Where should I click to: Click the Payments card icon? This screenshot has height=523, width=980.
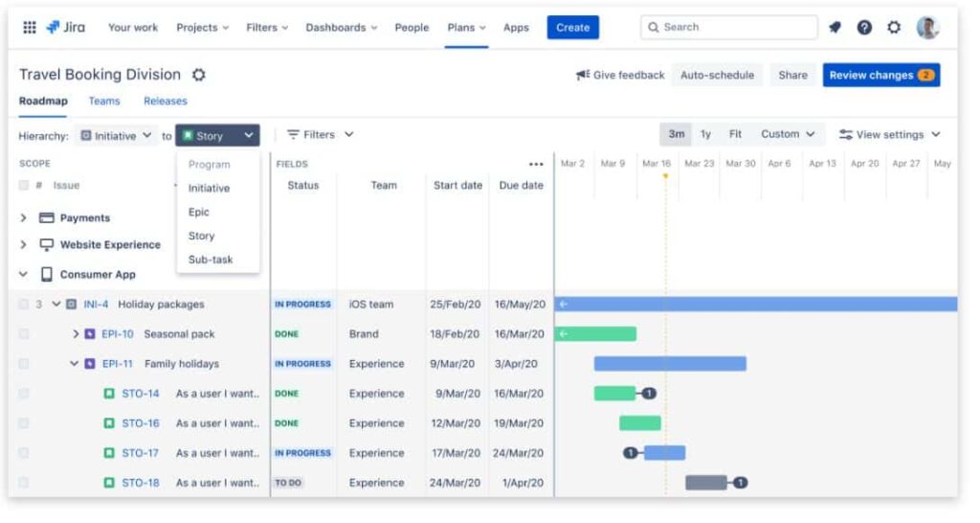coord(46,217)
